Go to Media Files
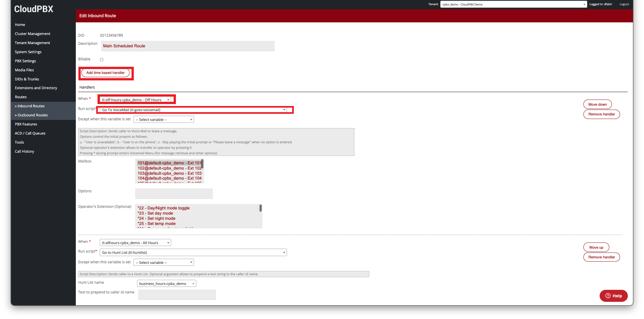The image size is (644, 319). (24, 70)
